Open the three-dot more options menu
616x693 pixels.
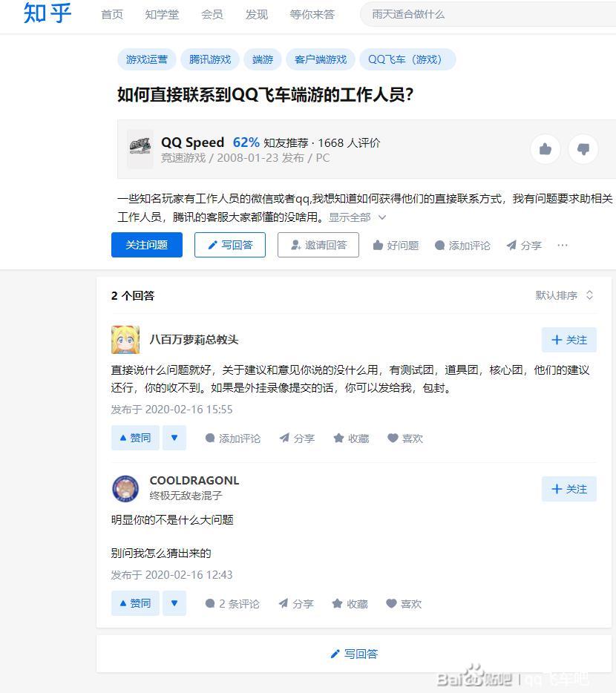(563, 246)
